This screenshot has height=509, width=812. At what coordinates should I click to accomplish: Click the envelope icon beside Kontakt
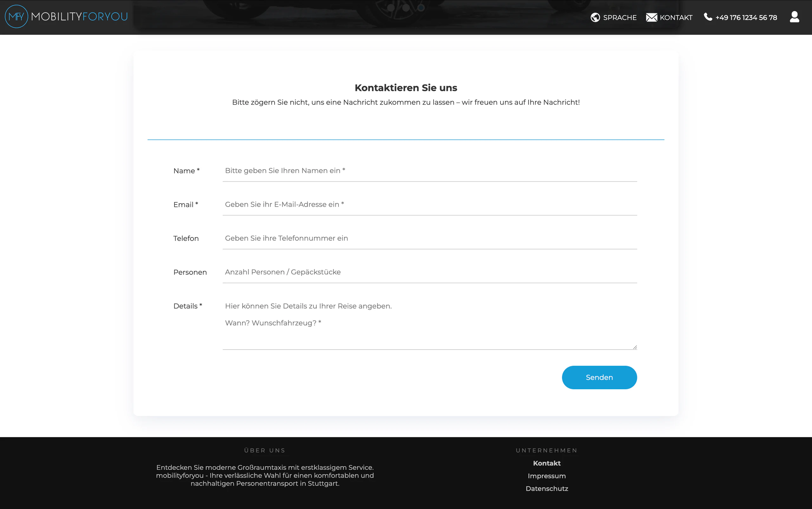coord(651,17)
